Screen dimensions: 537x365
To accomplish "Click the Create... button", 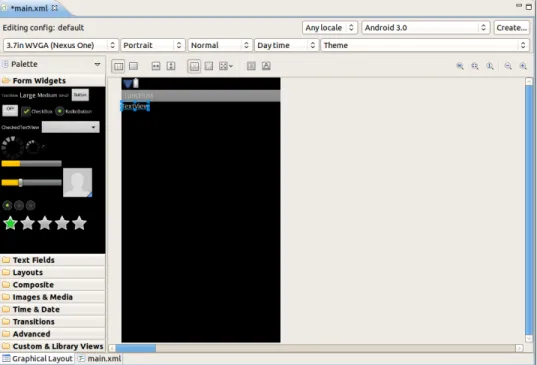I will coord(512,28).
